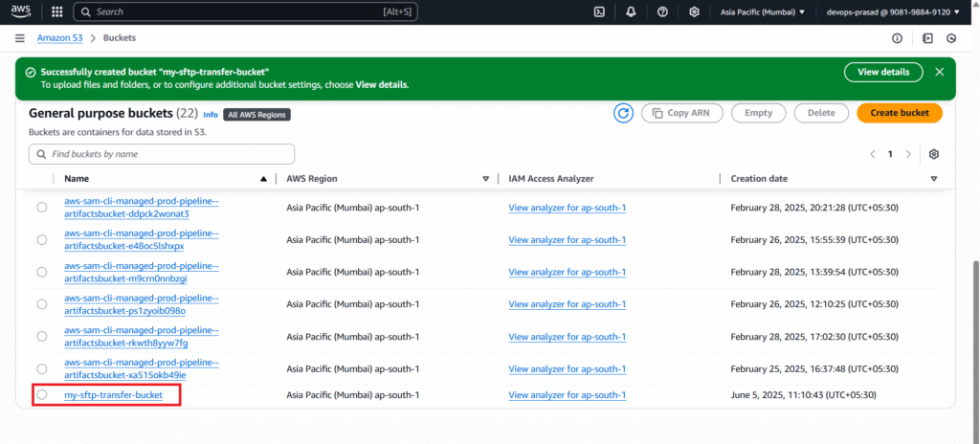This screenshot has height=444, width=980.
Task: Open the Info link beside General purpose buckets
Action: pyautogui.click(x=211, y=115)
